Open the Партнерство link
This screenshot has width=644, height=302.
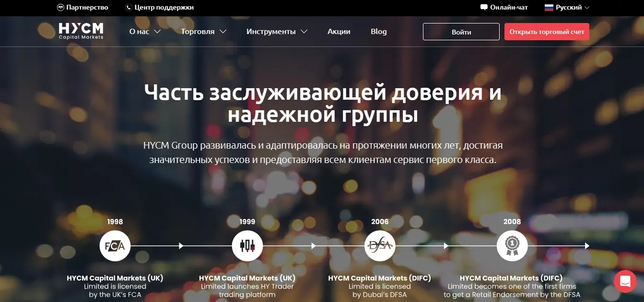(87, 7)
